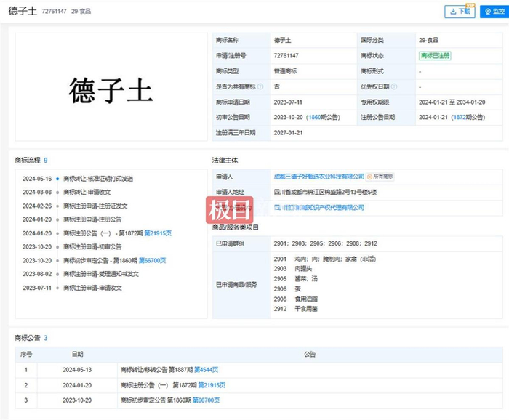Click the 普通商标 trademark type value

[285, 71]
